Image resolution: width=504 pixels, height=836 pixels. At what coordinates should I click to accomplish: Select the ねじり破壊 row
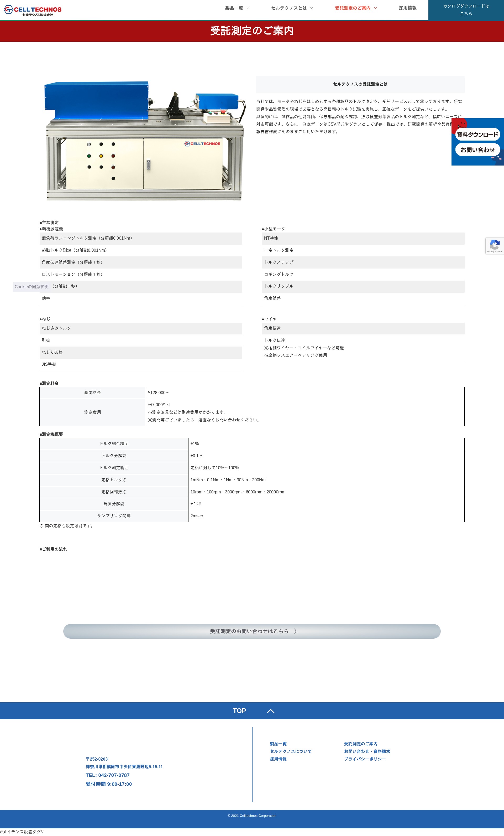point(141,353)
